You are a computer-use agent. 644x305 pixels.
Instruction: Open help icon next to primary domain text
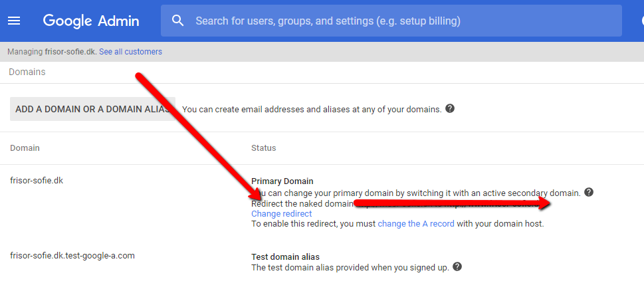[589, 192]
